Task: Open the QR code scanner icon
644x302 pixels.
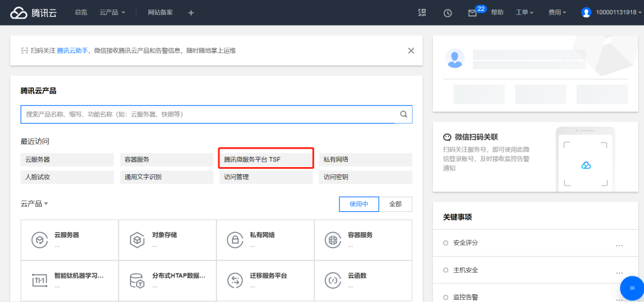Action: [422, 13]
